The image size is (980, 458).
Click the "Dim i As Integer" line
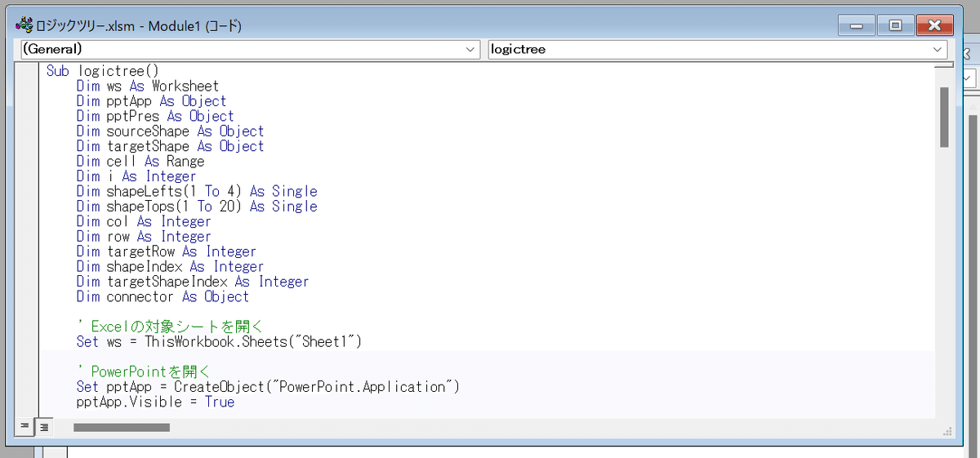pyautogui.click(x=136, y=176)
